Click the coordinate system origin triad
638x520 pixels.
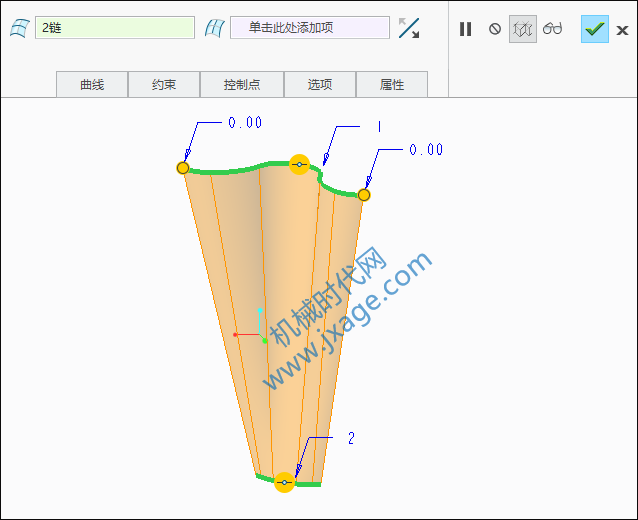tap(260, 334)
